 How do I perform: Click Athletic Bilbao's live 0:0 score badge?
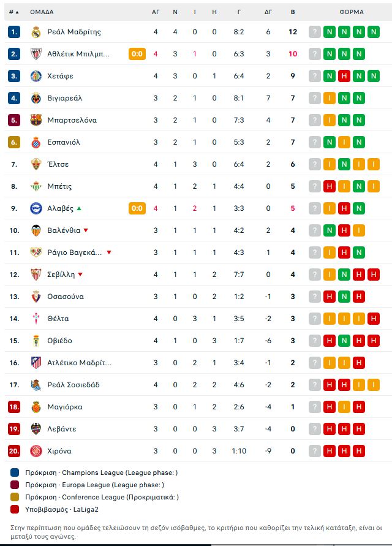[x=137, y=54]
